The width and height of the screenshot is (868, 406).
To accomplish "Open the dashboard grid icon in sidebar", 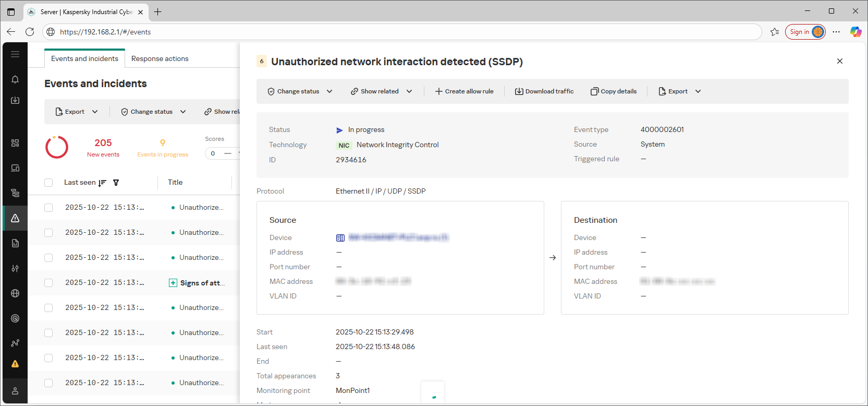I will click(15, 143).
